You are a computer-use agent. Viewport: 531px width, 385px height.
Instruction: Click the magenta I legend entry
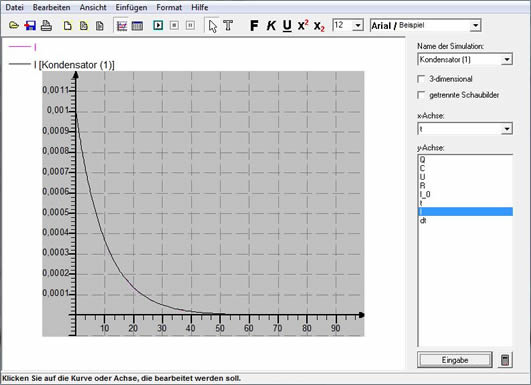[22, 47]
